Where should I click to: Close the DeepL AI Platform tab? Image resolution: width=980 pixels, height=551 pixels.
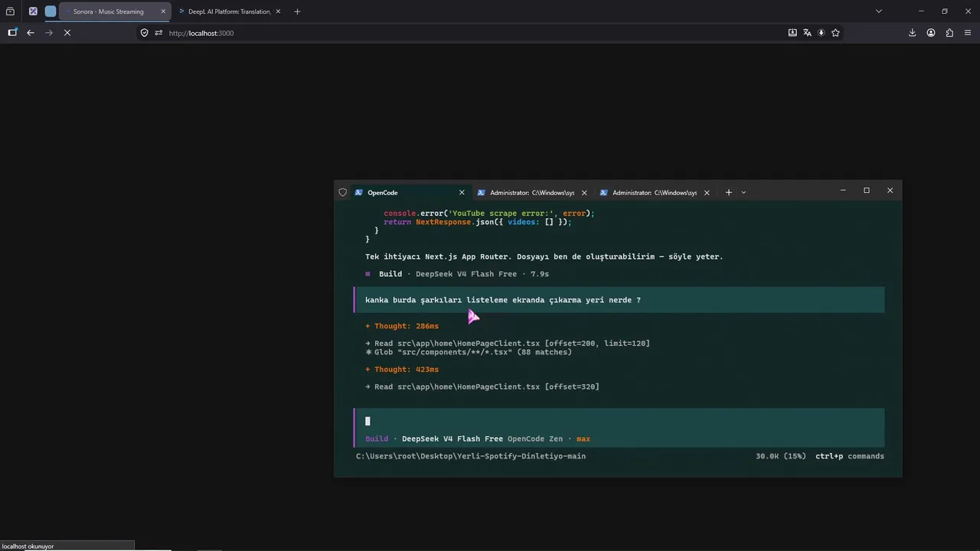(278, 11)
